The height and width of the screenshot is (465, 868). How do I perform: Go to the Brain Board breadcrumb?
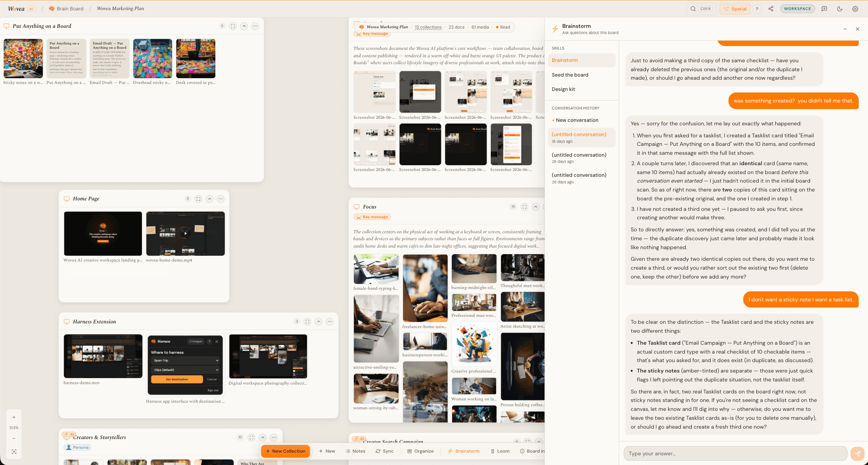[66, 9]
